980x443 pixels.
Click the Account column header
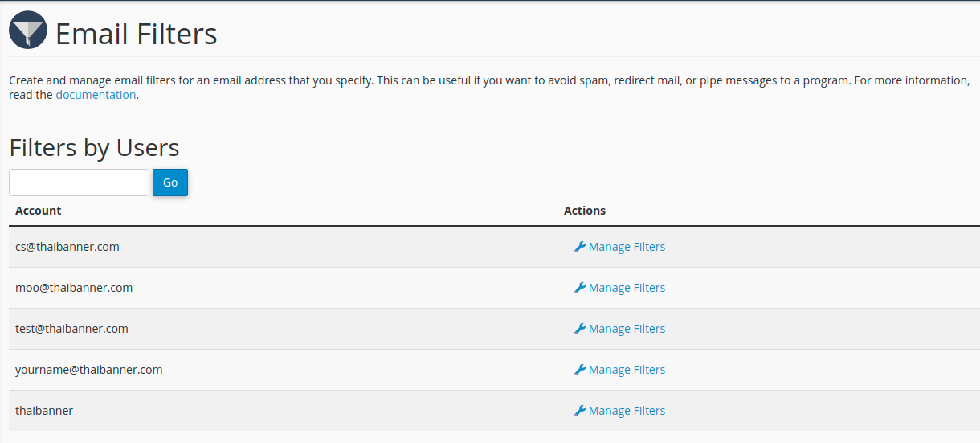coord(39,211)
